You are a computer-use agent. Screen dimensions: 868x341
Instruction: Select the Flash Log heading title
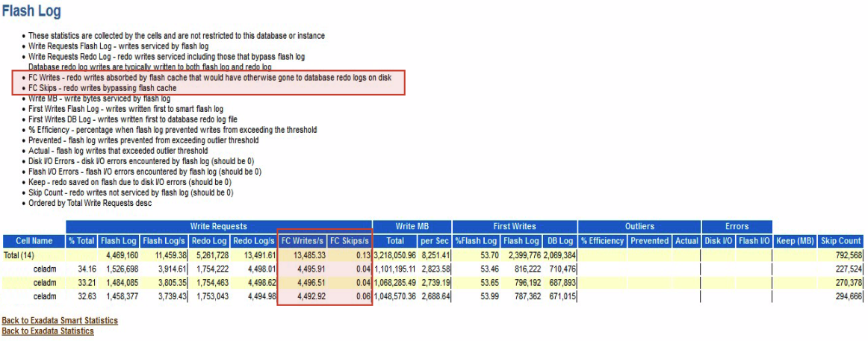[x=31, y=10]
